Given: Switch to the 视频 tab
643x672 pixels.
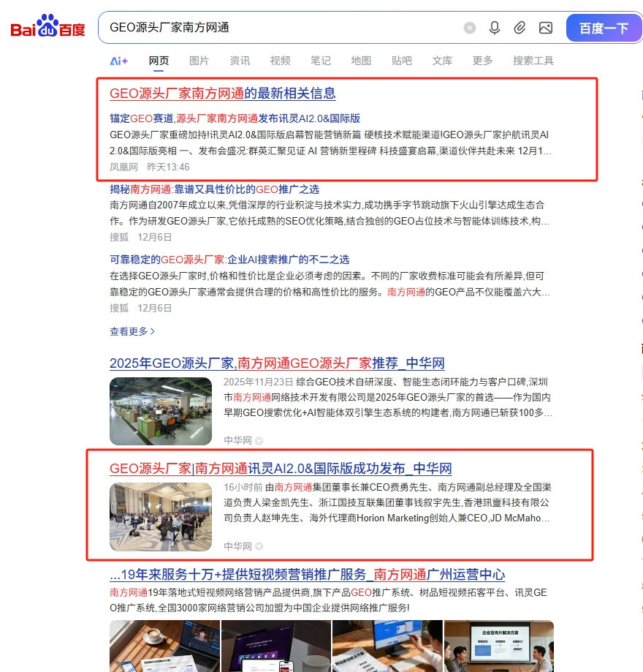Looking at the screenshot, I should coord(280,61).
